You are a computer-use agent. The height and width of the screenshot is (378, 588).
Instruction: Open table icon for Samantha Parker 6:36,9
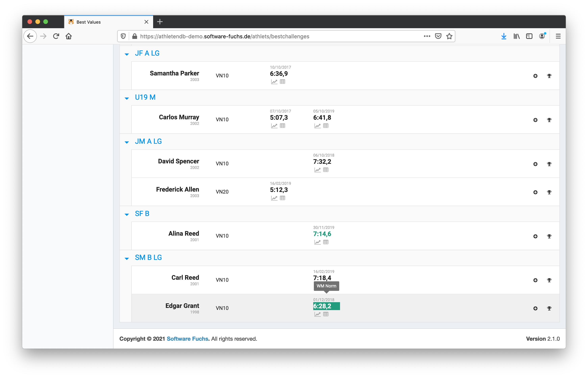click(x=282, y=82)
